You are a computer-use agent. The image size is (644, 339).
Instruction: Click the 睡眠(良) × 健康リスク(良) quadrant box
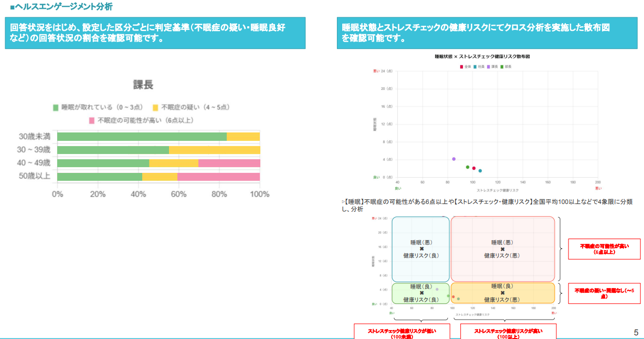point(421,293)
